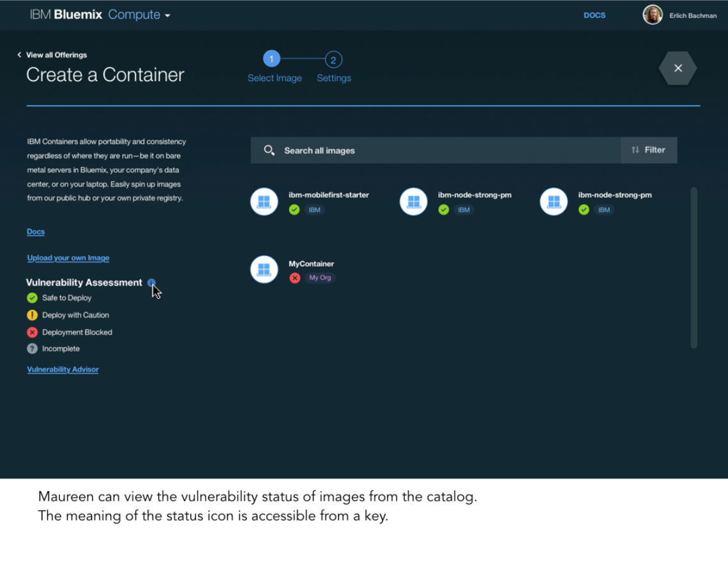
Task: Click the Vulnerability Assessment info icon
Action: (151, 282)
